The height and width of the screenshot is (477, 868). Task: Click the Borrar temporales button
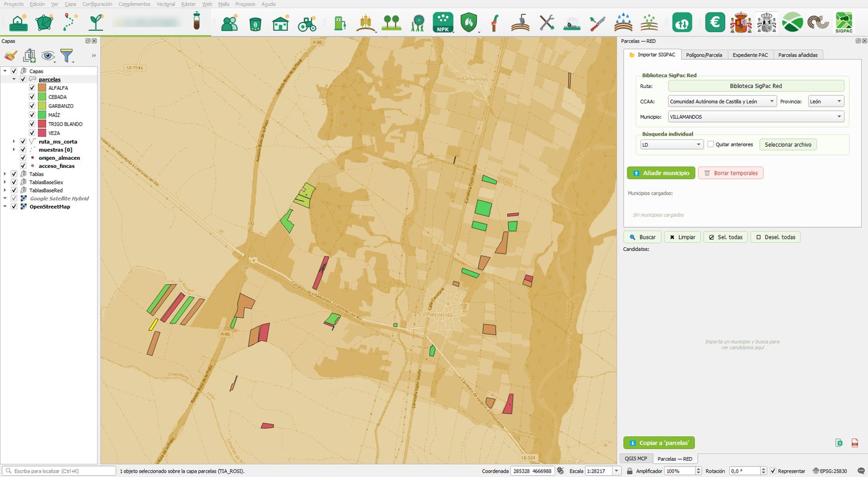(x=730, y=173)
